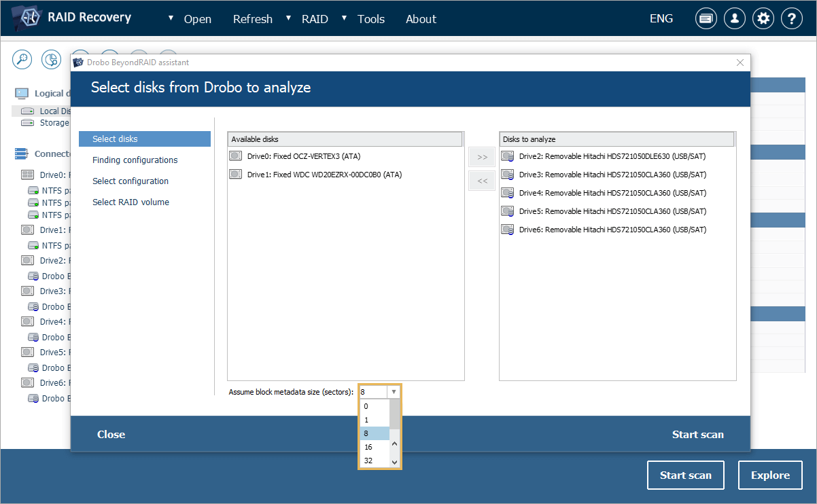The width and height of the screenshot is (817, 504).
Task: Click Drive0 OCZ-VERTEX3 disk icon in Available disks
Action: pos(236,156)
